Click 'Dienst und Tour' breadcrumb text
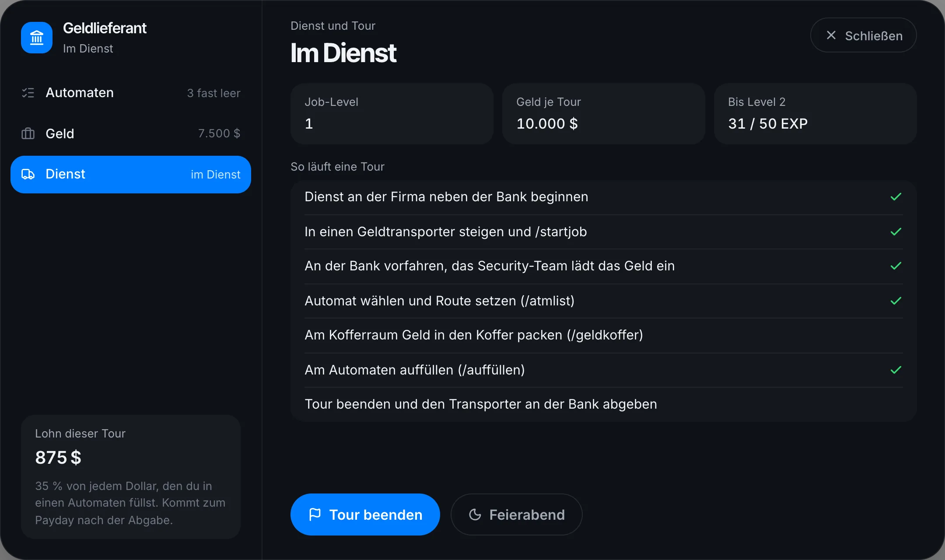945x560 pixels. coord(333,26)
